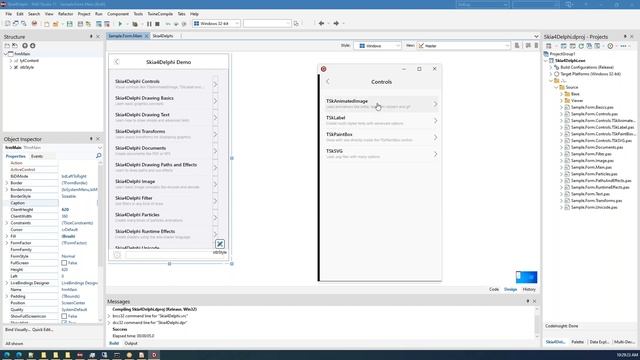Switch to the History tab at the designer bottom
The width and height of the screenshot is (640, 360).
[529, 289]
